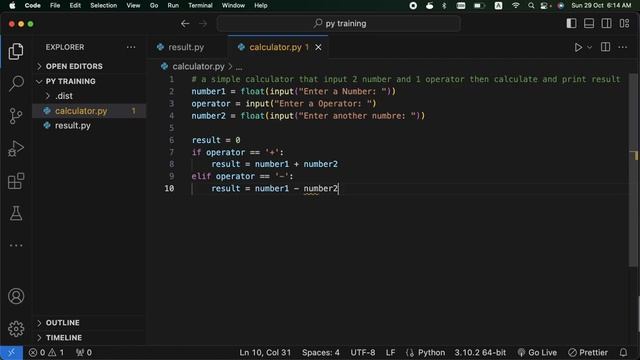Open the Explorer view in activity bar
The image size is (640, 360).
click(x=16, y=52)
